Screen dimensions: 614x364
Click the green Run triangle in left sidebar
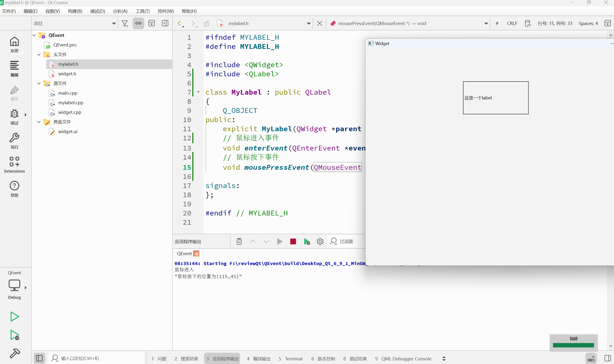[x=14, y=316]
